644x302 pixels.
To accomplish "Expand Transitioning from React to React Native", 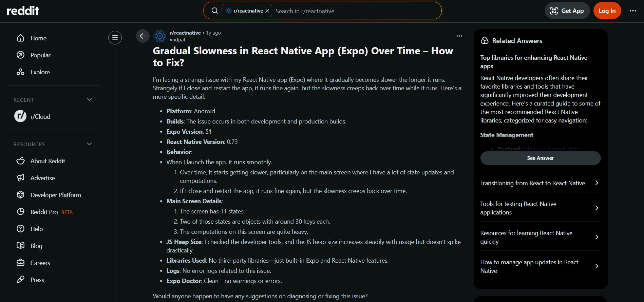I will (x=540, y=183).
